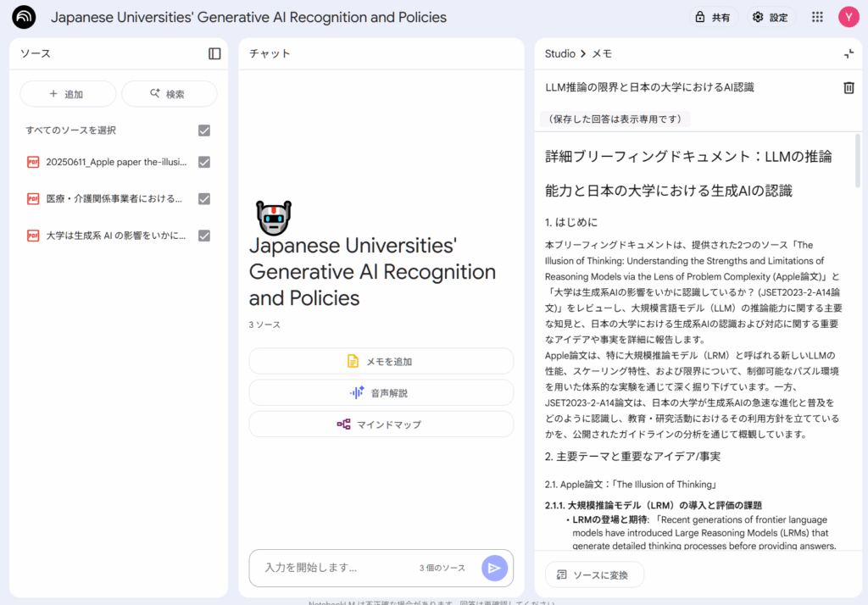
Task: Click the 検索 discover sources button
Action: [169, 93]
